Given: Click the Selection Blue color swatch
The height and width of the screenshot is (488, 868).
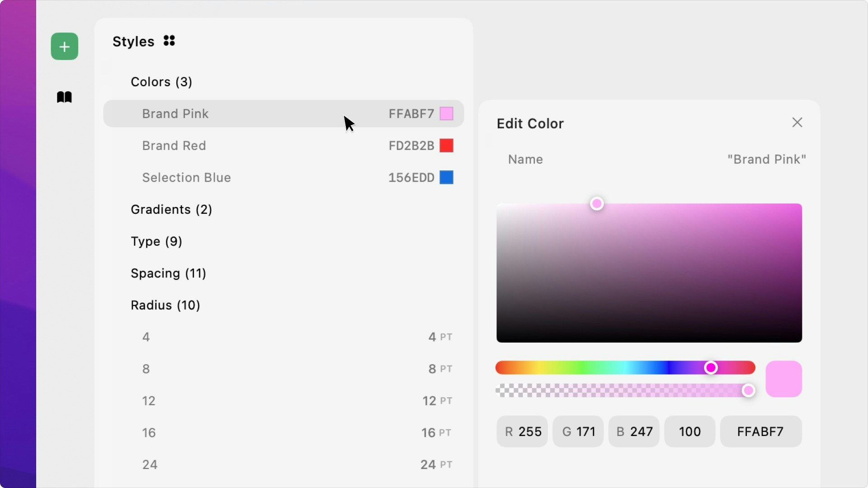Looking at the screenshot, I should 446,177.
